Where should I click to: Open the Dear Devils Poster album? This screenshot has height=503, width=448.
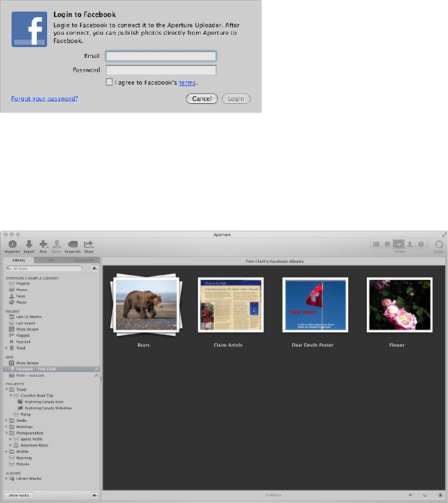pyautogui.click(x=315, y=305)
